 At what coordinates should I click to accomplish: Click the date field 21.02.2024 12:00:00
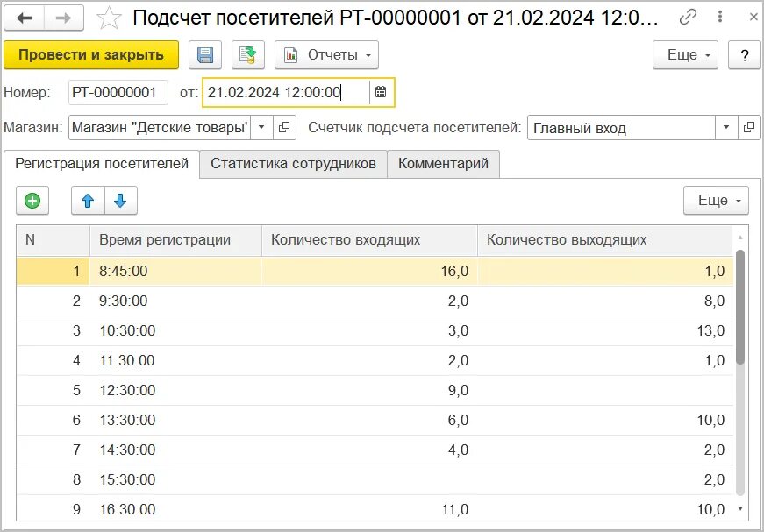click(x=286, y=93)
